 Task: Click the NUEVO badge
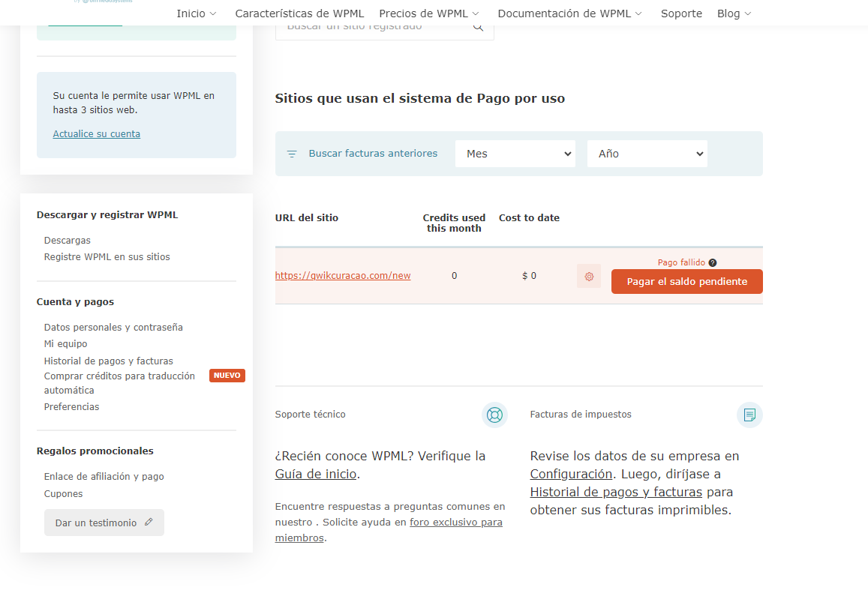pyautogui.click(x=227, y=376)
